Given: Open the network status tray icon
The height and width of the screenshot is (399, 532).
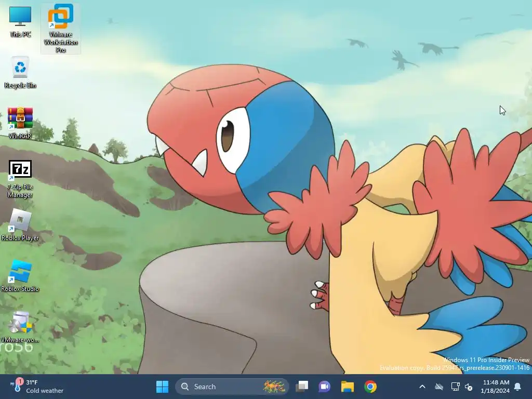Looking at the screenshot, I should 455,387.
